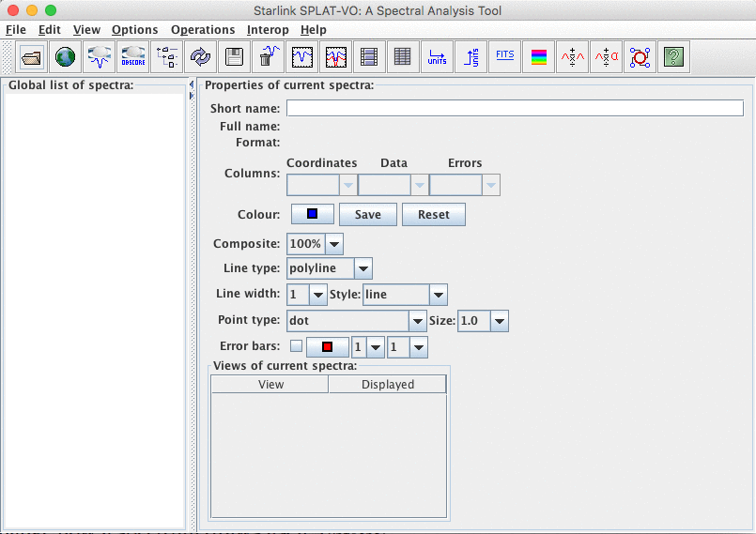756x534 pixels.
Task: Open the Operations menu
Action: tap(203, 30)
